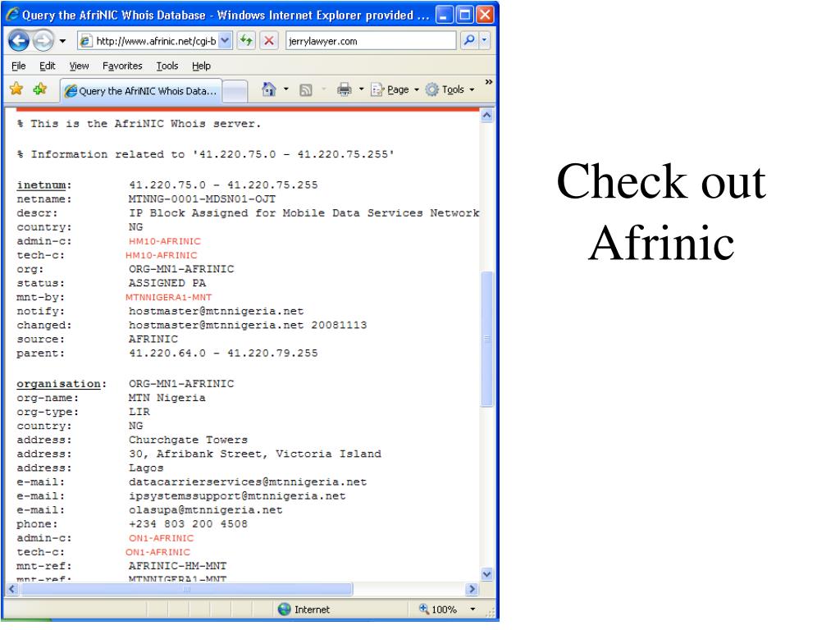Minimize the Internet Explorer window

pos(444,15)
